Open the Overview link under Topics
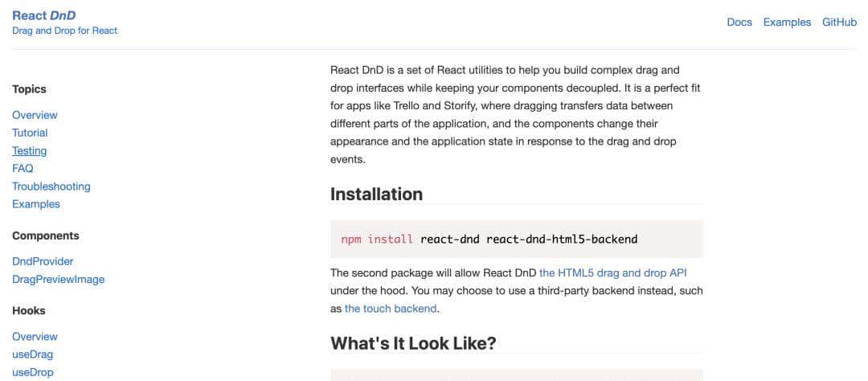Viewport: 868px width, 381px height. coord(35,115)
